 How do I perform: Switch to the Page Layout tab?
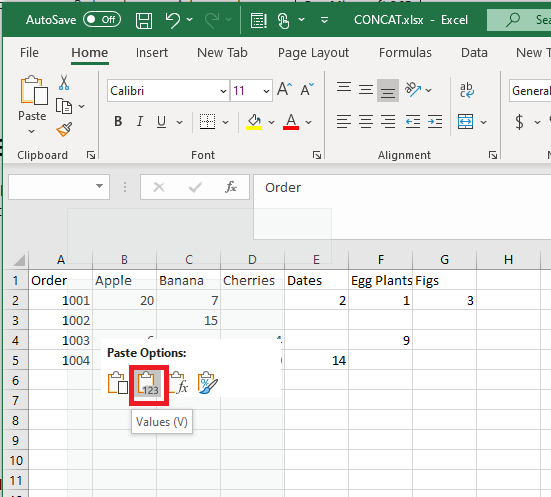pos(313,53)
